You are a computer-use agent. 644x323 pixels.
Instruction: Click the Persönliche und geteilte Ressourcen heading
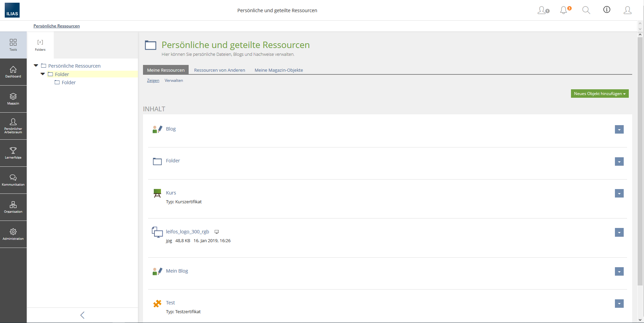(236, 45)
